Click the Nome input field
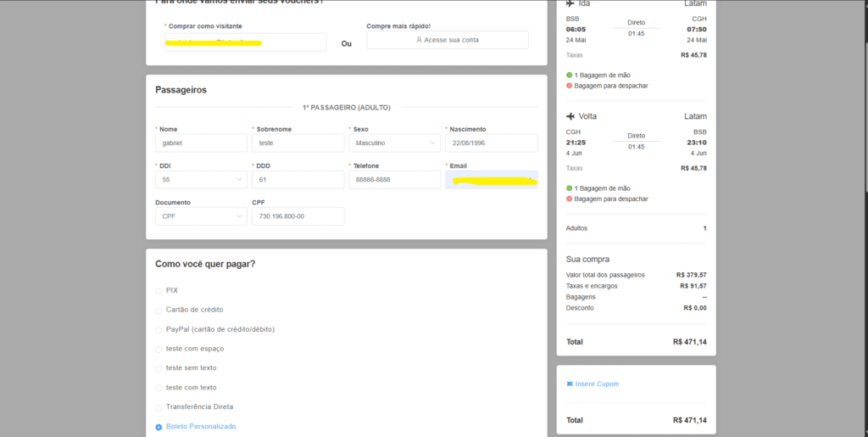868x437 pixels. pos(201,143)
